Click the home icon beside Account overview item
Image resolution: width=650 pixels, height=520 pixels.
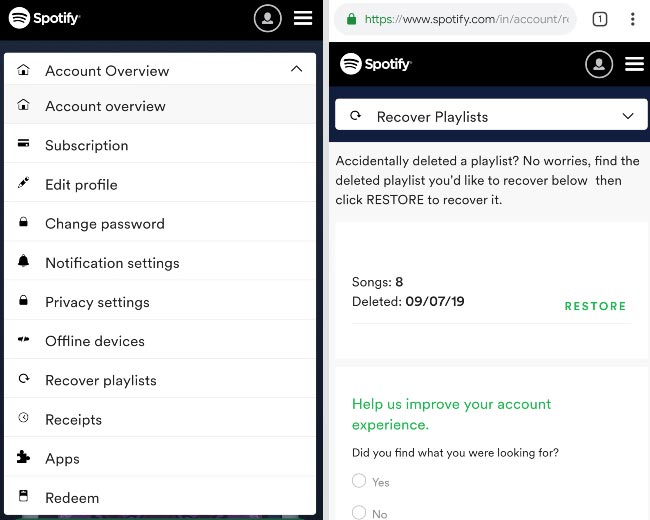[24, 105]
